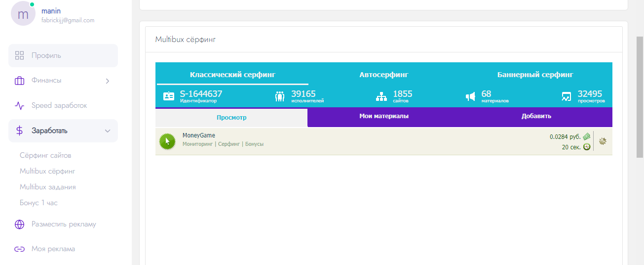The width and height of the screenshot is (644, 265).
Task: Click the fabrickjjj@gmail.com email text
Action: click(68, 20)
